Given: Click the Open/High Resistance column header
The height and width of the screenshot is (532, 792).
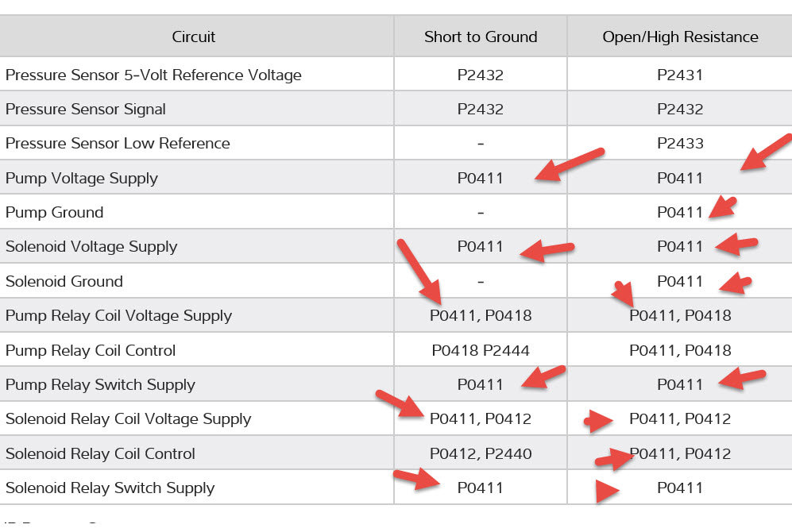Looking at the screenshot, I should pyautogui.click(x=680, y=37).
